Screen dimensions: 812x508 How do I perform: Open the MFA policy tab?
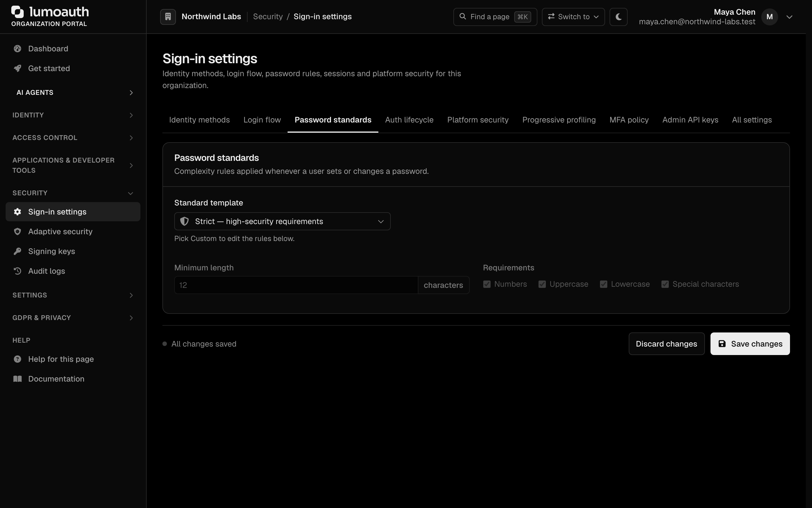pyautogui.click(x=629, y=120)
